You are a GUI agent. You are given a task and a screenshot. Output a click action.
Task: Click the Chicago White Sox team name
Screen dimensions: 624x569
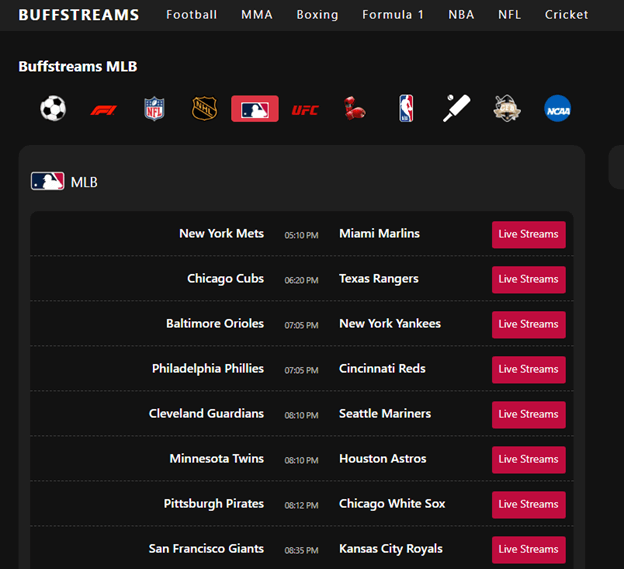(392, 504)
